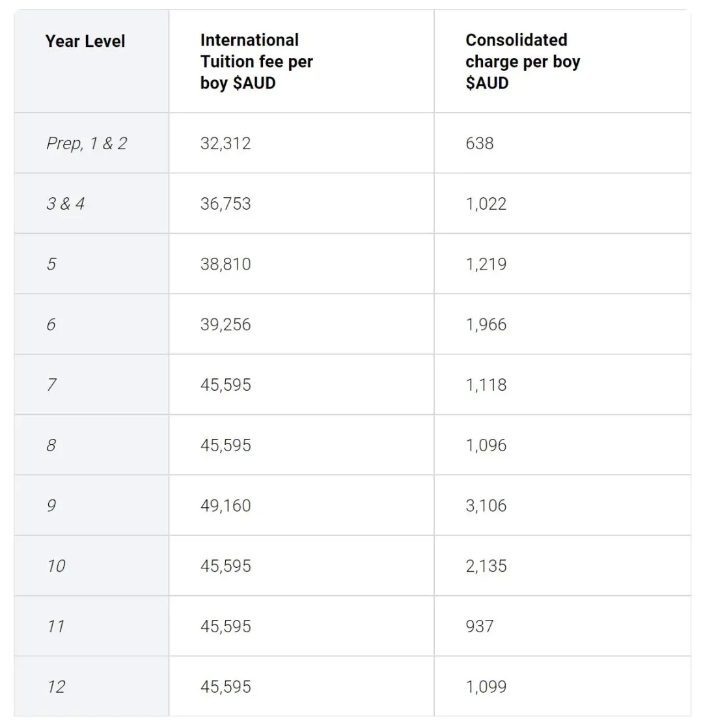Click the 1,022 charge value
The height and width of the screenshot is (728, 703).
click(x=486, y=204)
